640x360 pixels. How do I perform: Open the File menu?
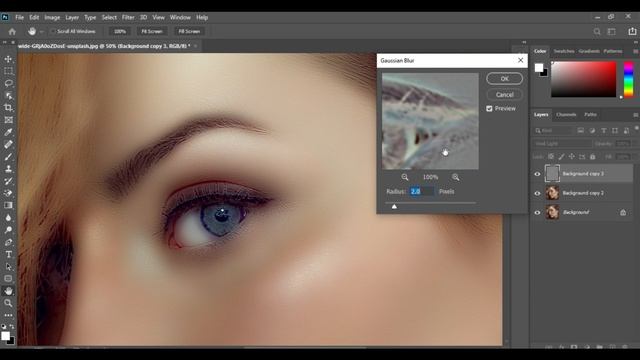(19, 18)
